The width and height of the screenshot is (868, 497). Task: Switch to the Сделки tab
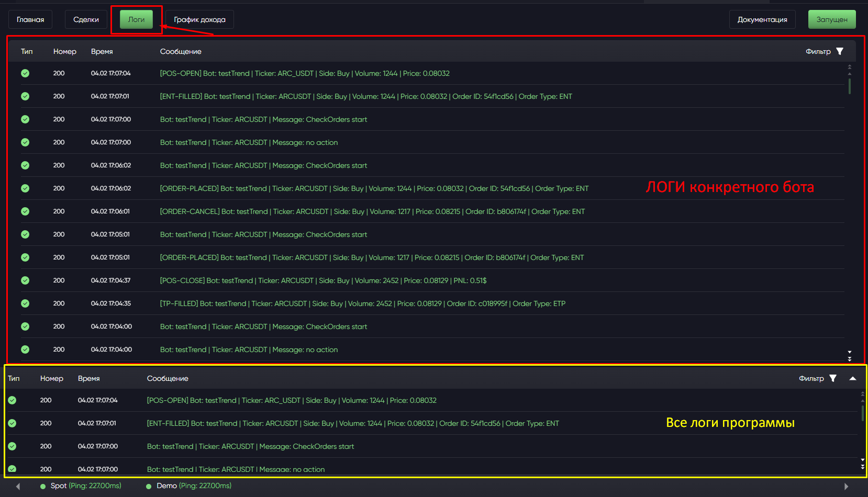tap(86, 19)
